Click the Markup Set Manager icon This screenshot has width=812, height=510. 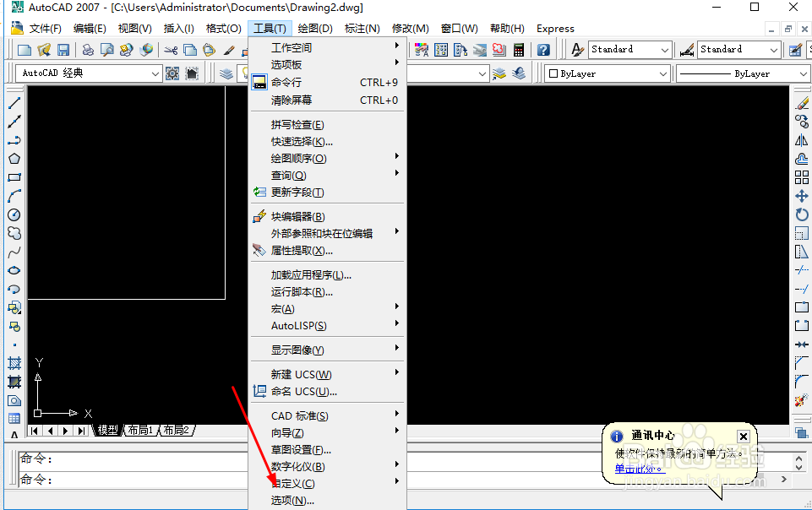click(499, 50)
